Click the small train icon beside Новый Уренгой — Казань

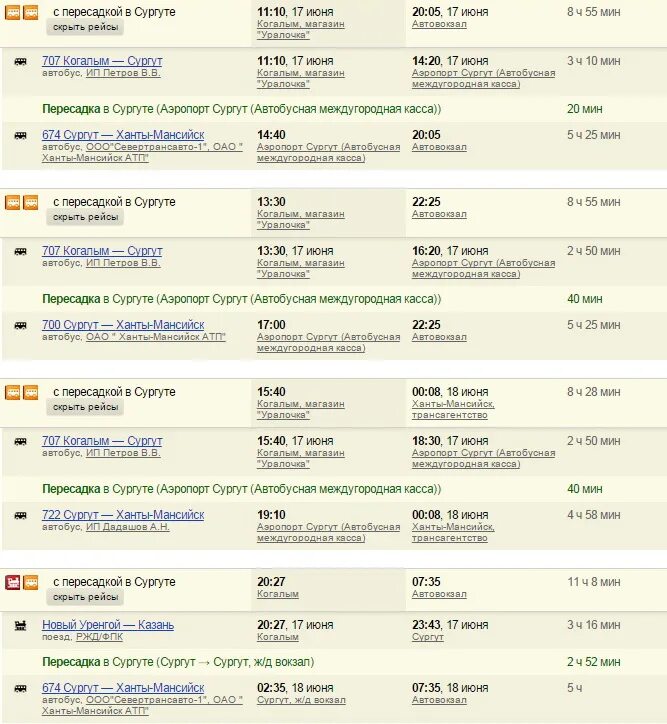[x=20, y=626]
